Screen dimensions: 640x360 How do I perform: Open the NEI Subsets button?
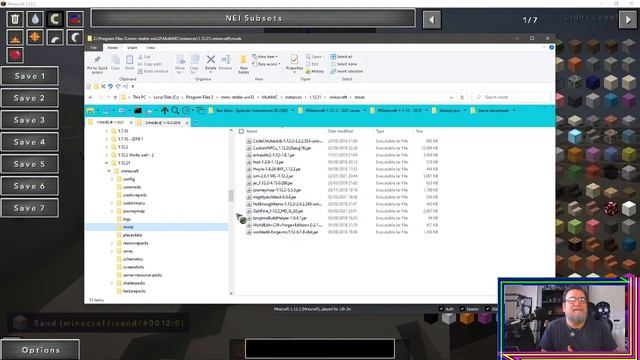click(x=253, y=18)
